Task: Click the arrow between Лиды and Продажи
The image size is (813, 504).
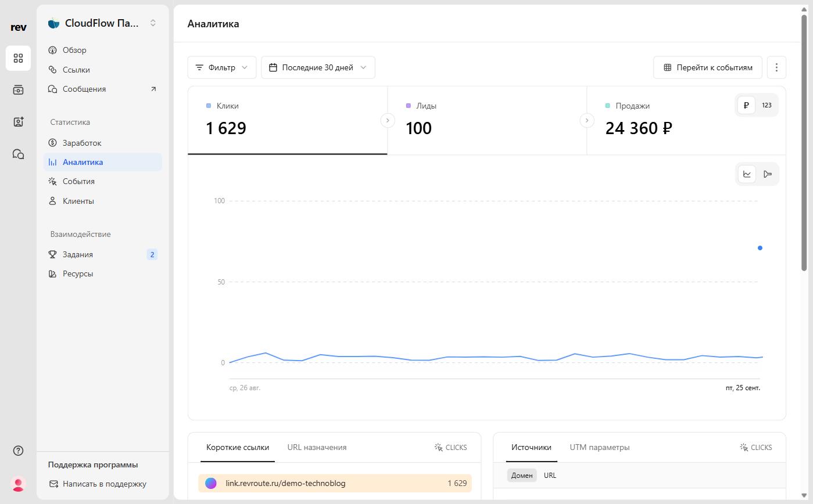Action: click(587, 120)
